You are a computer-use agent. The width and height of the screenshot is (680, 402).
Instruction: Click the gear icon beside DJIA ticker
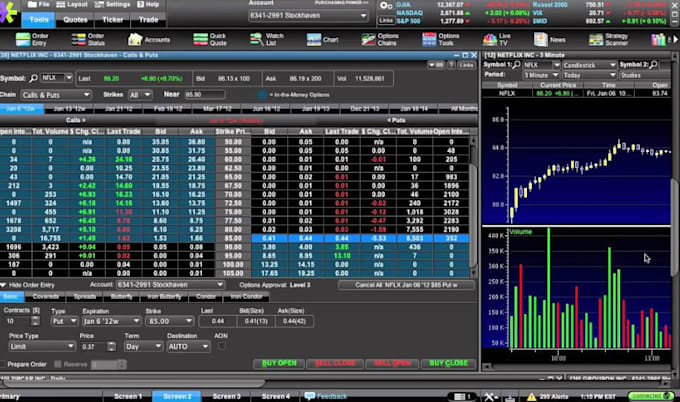385,5
